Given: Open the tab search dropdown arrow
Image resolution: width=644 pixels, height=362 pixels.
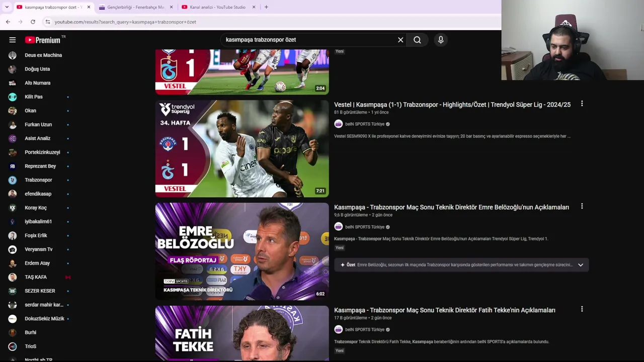Looking at the screenshot, I should (7, 7).
